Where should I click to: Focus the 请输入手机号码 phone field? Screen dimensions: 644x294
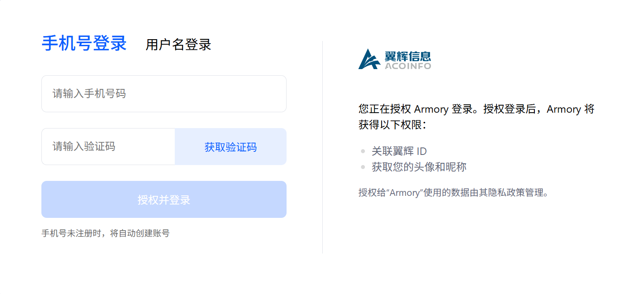(164, 94)
